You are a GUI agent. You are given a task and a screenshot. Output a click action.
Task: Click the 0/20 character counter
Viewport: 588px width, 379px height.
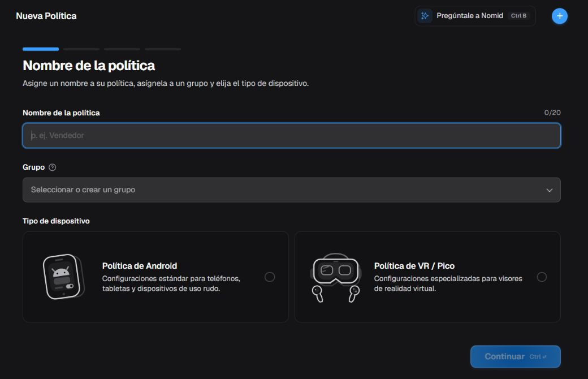[552, 113]
